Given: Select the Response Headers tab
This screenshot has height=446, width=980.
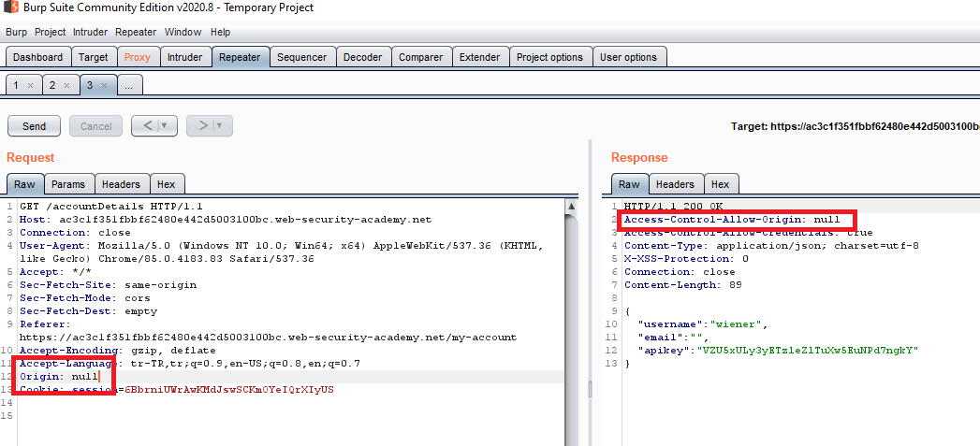Looking at the screenshot, I should point(676,184).
